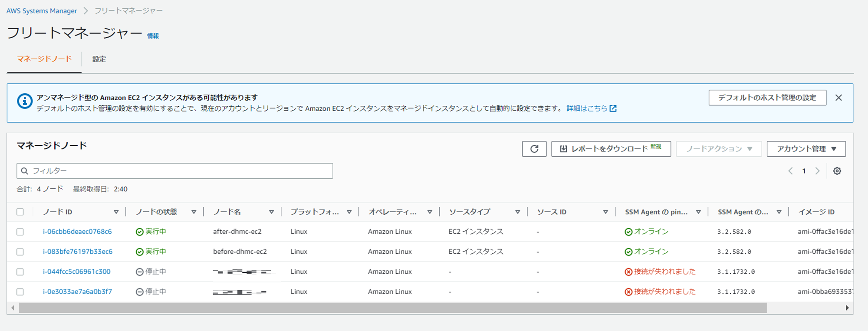Go to next page arrow
Screen dimensions: 868x331
pyautogui.click(x=818, y=171)
